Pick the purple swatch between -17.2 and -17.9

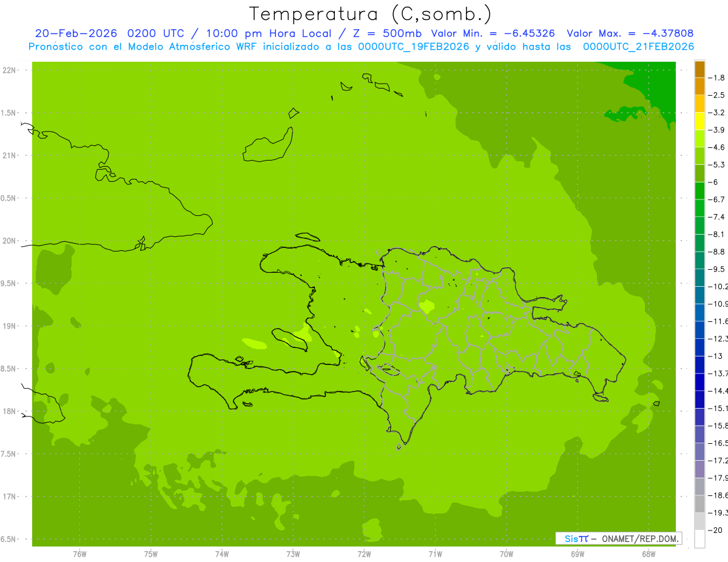point(699,469)
